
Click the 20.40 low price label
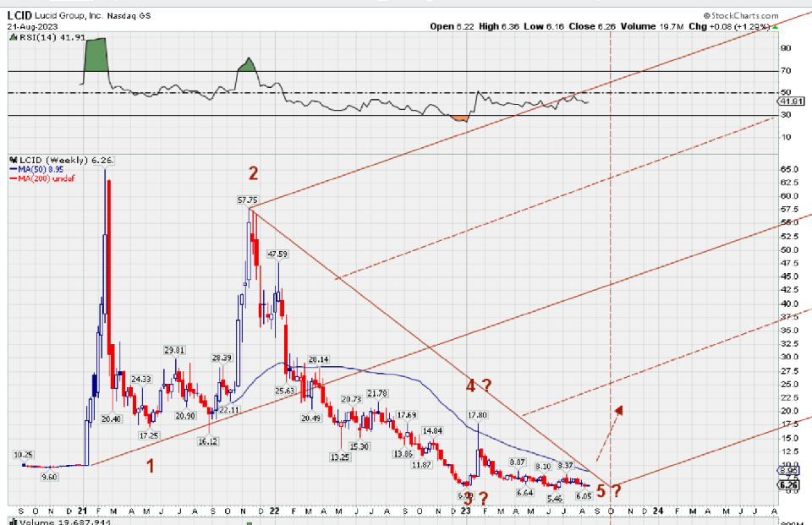112,418
